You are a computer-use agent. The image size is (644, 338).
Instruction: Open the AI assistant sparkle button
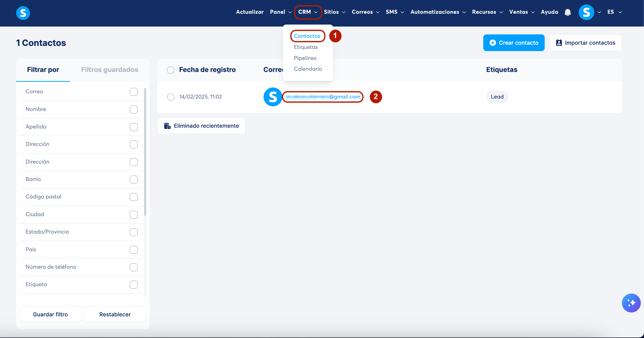[631, 303]
